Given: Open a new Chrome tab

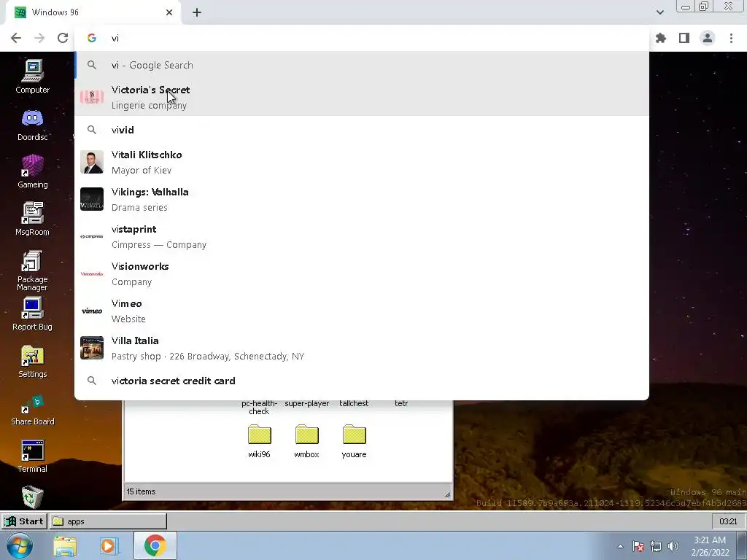Looking at the screenshot, I should (x=197, y=12).
